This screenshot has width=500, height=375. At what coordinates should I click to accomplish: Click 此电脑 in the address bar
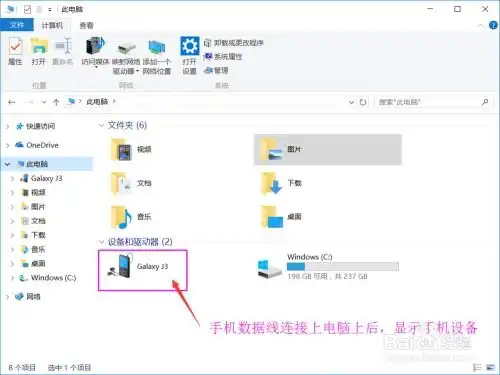click(x=97, y=102)
